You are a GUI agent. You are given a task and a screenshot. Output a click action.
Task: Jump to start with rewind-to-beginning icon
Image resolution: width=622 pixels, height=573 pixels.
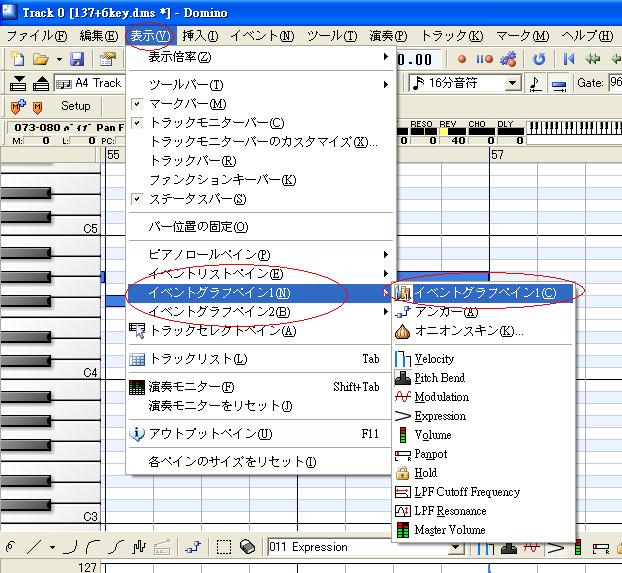tap(568, 59)
